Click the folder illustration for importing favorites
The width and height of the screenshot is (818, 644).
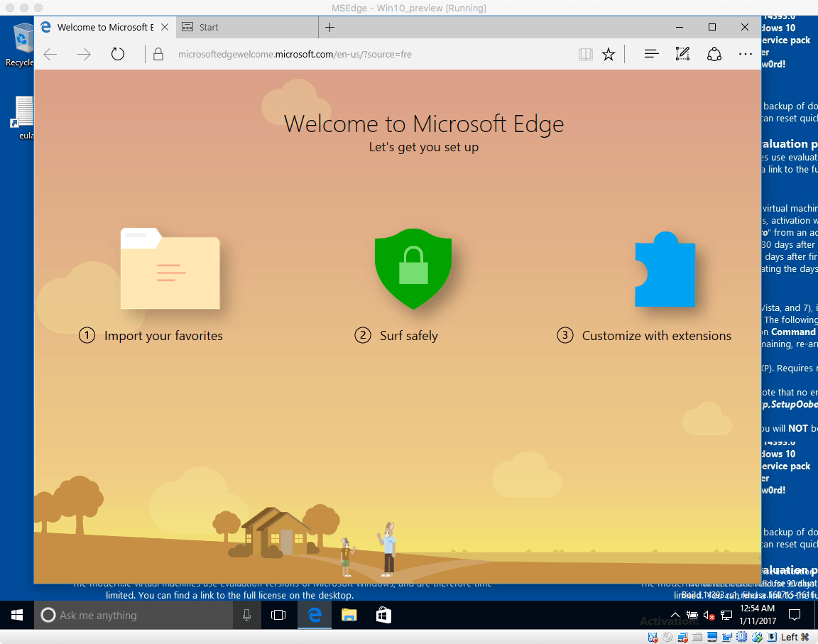point(170,268)
